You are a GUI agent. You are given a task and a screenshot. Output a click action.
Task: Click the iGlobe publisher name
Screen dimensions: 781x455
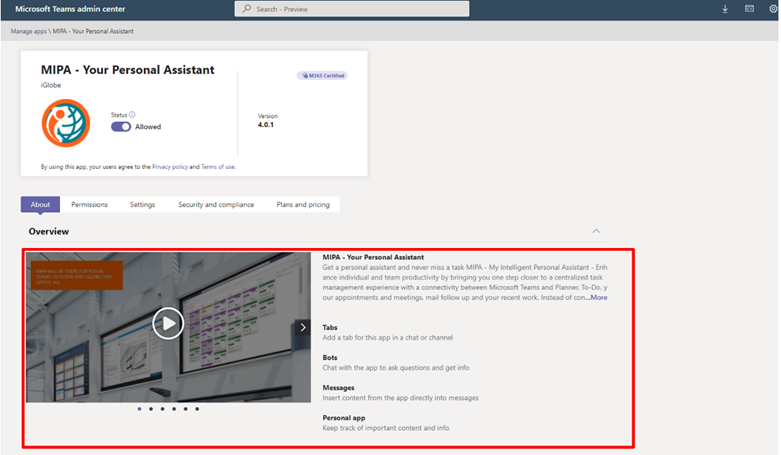[51, 85]
